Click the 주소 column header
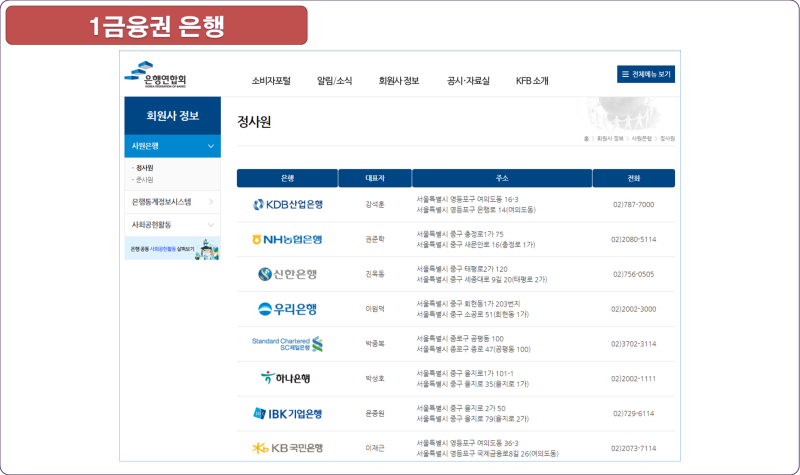The height and width of the screenshot is (475, 800). 502,178
